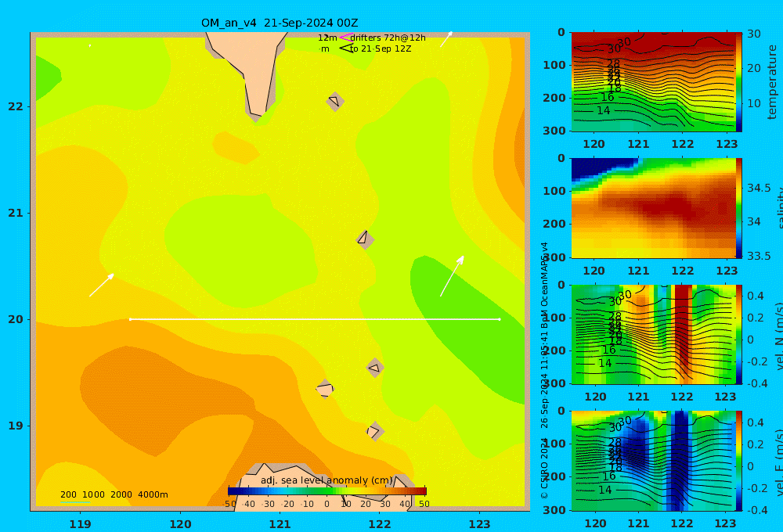Click latitude label '20' on main map
The height and width of the screenshot is (532, 783).
click(x=16, y=319)
